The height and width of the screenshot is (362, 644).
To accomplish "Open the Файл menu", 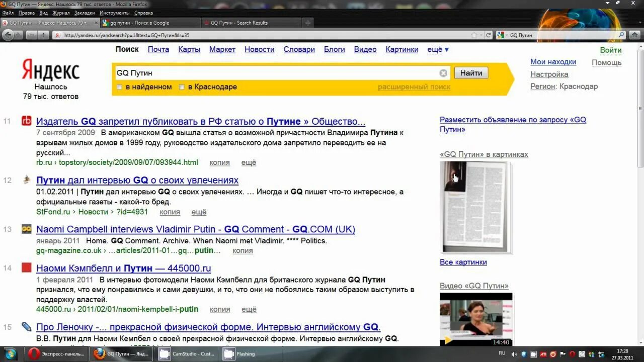I will pyautogui.click(x=8, y=13).
